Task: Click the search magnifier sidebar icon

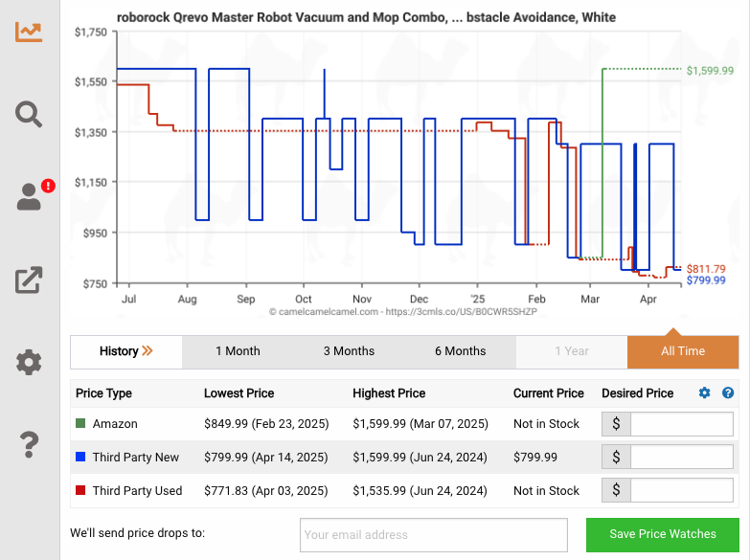Action: 29,115
